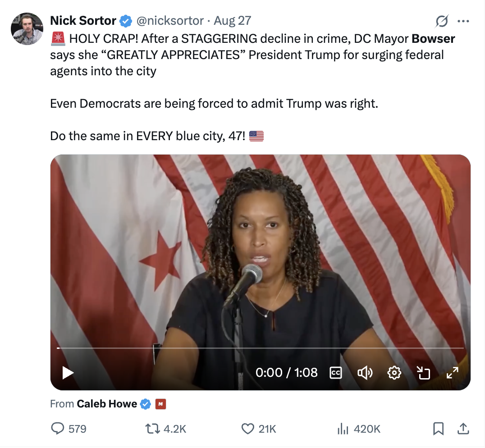Image resolution: width=485 pixels, height=448 pixels.
Task: Toggle closed captions on the video
Action: pyautogui.click(x=336, y=373)
